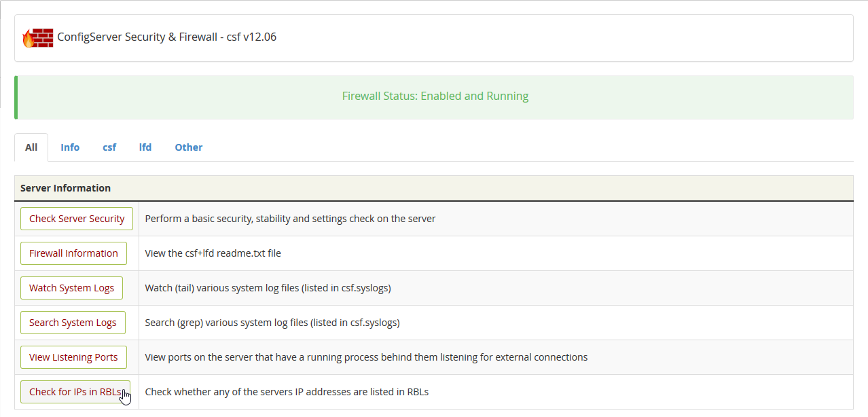Viewport: 868px width, 417px height.
Task: Open the csf tab
Action: (109, 147)
